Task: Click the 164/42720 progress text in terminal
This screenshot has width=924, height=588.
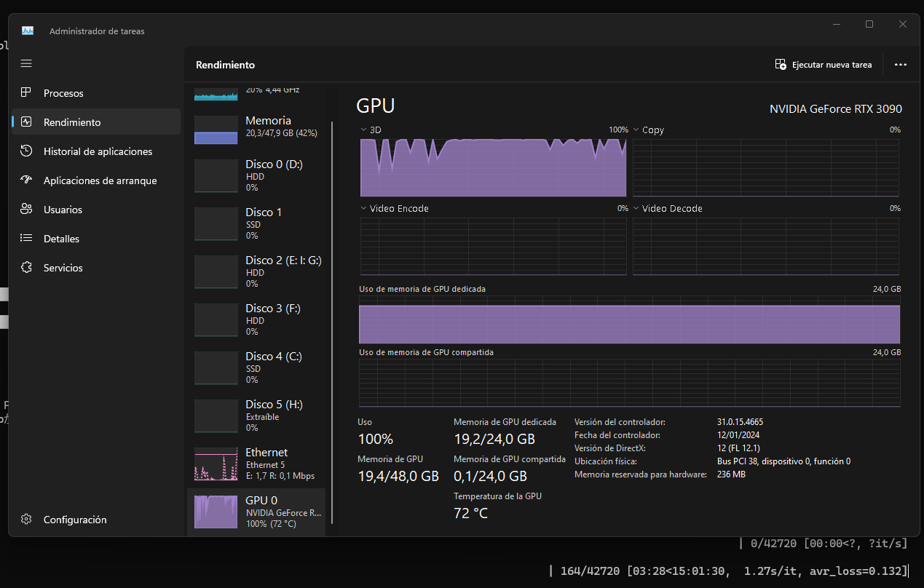Action: pyautogui.click(x=590, y=571)
